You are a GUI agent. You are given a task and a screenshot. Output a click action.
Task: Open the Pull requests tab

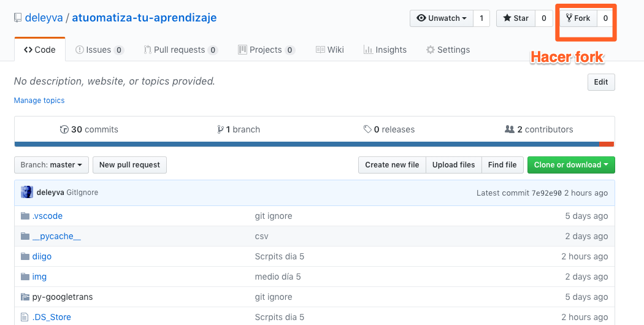[x=180, y=50]
